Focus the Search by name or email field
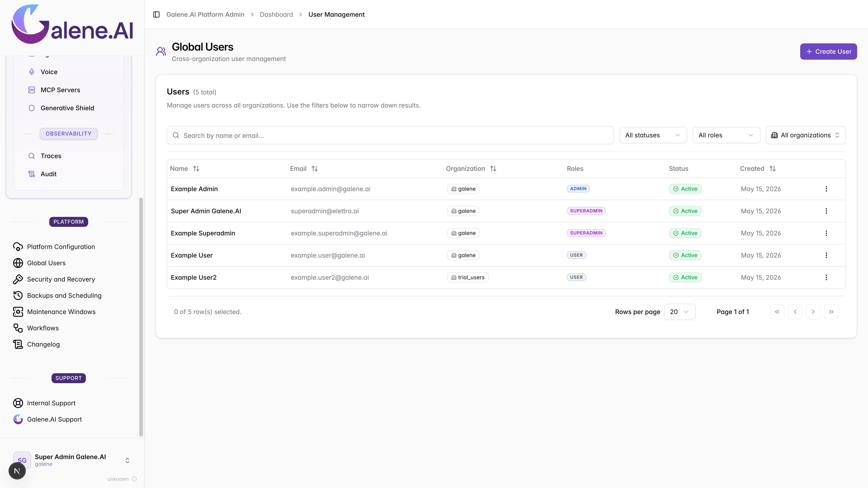Image resolution: width=868 pixels, height=488 pixels. (390, 135)
